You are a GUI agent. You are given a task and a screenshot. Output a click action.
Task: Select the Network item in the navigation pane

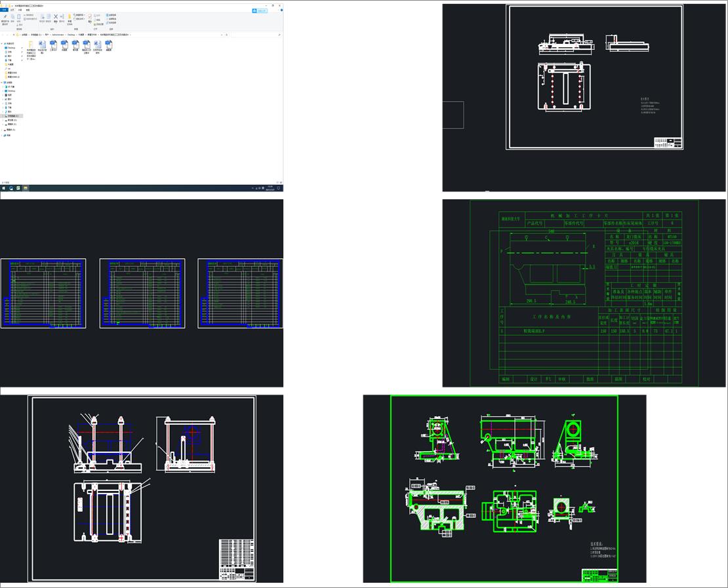[7, 136]
